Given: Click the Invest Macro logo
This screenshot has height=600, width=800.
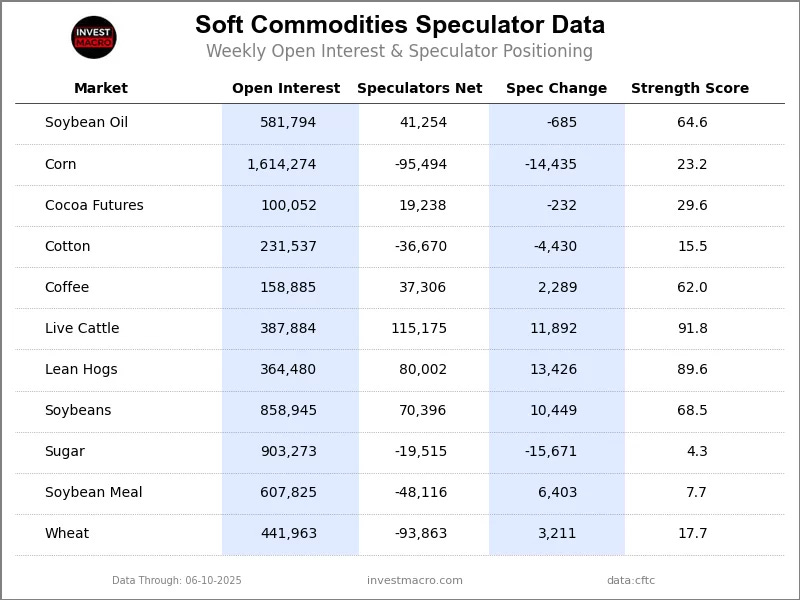Looking at the screenshot, I should coord(94,37).
